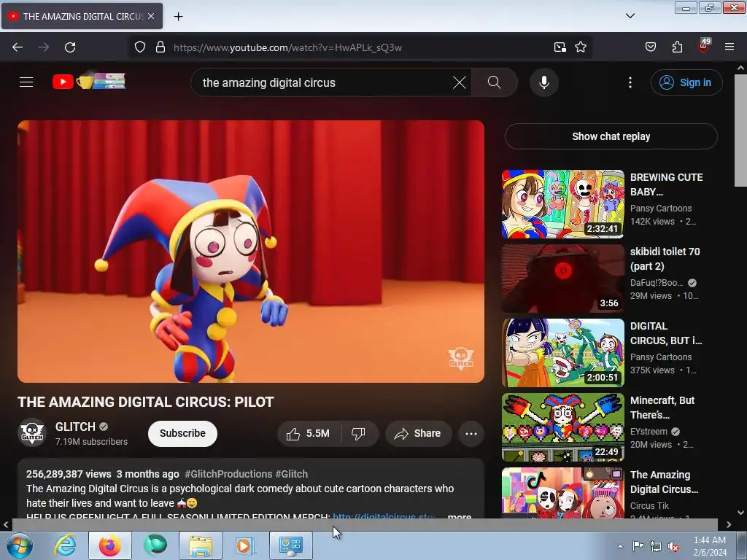Reload the page with the refresh icon
Screen dimensions: 747x560
coord(70,47)
